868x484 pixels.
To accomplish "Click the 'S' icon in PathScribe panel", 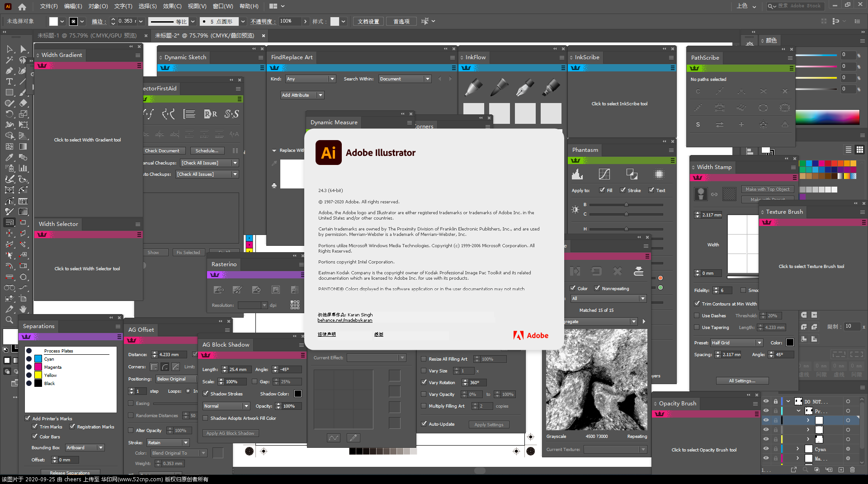I will (698, 124).
